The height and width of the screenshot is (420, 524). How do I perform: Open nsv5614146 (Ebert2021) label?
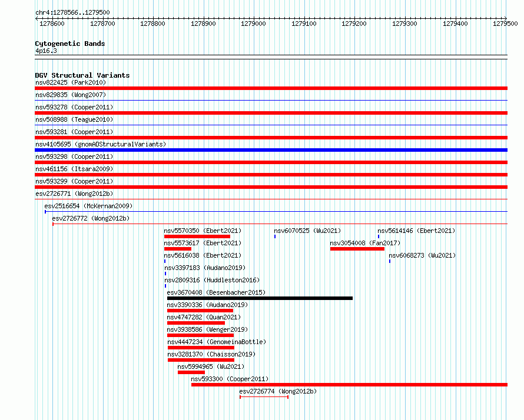coord(416,231)
